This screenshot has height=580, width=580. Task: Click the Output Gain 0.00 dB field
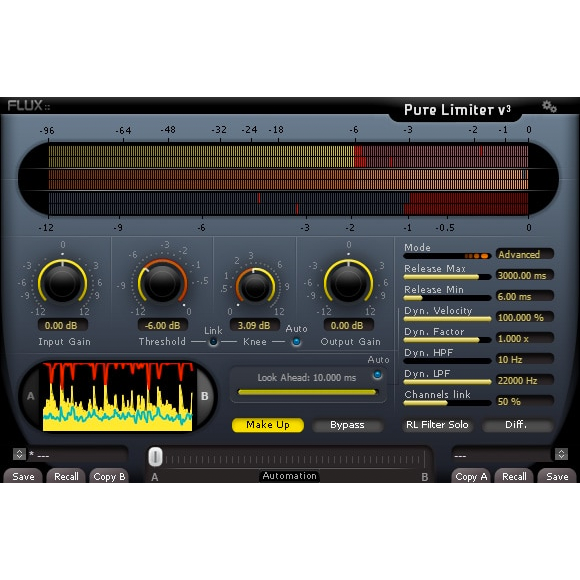[x=348, y=326]
